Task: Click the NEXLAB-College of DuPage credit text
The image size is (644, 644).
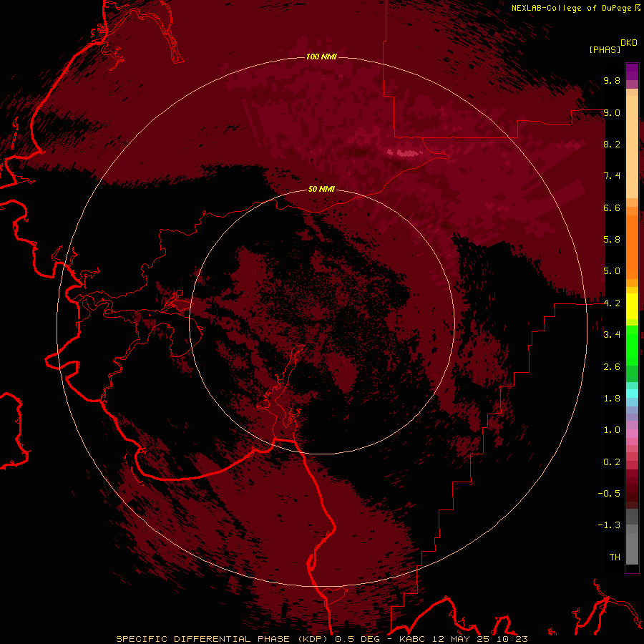Action: click(x=571, y=8)
